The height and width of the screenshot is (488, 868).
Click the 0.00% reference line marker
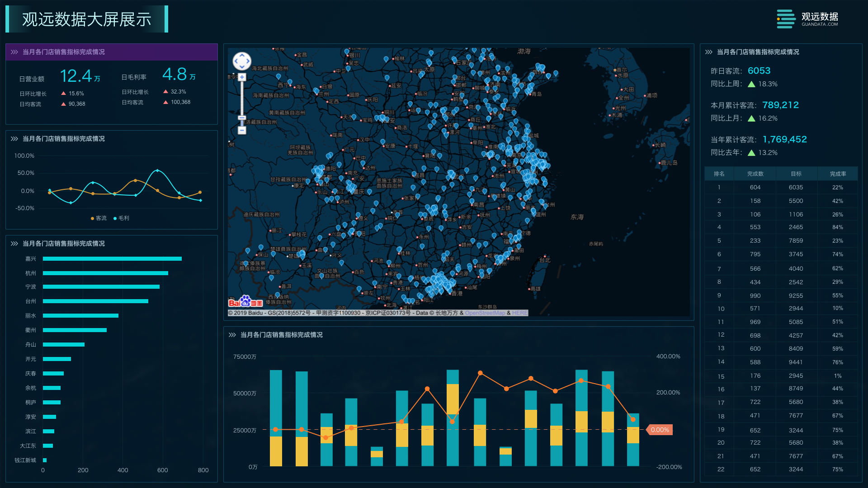click(660, 430)
